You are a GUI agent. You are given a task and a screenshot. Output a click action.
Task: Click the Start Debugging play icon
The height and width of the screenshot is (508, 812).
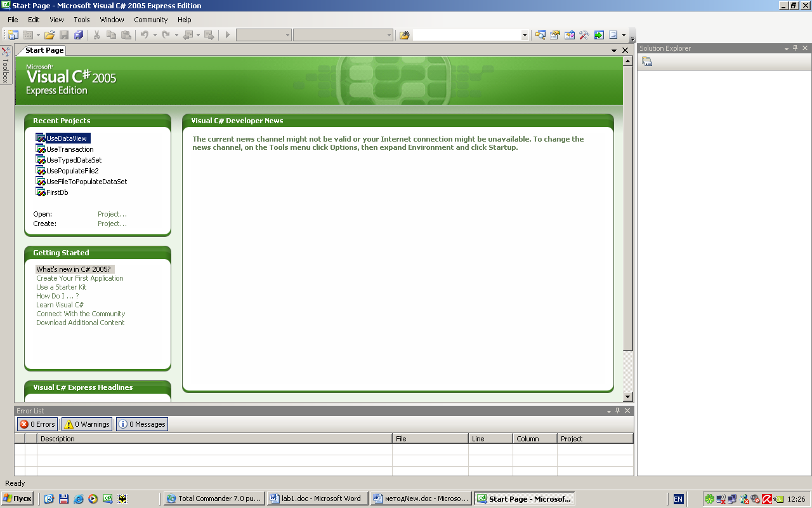click(228, 36)
